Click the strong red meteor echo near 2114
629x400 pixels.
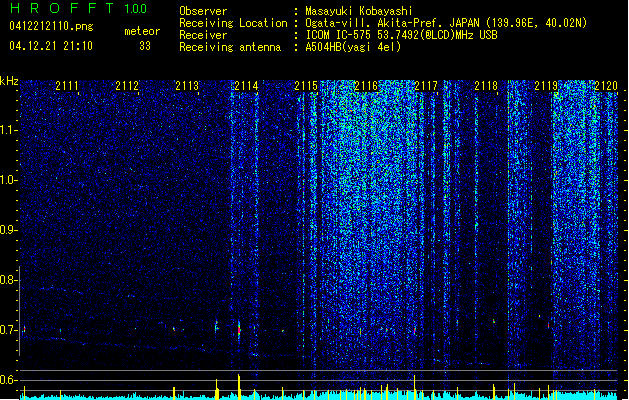[239, 330]
